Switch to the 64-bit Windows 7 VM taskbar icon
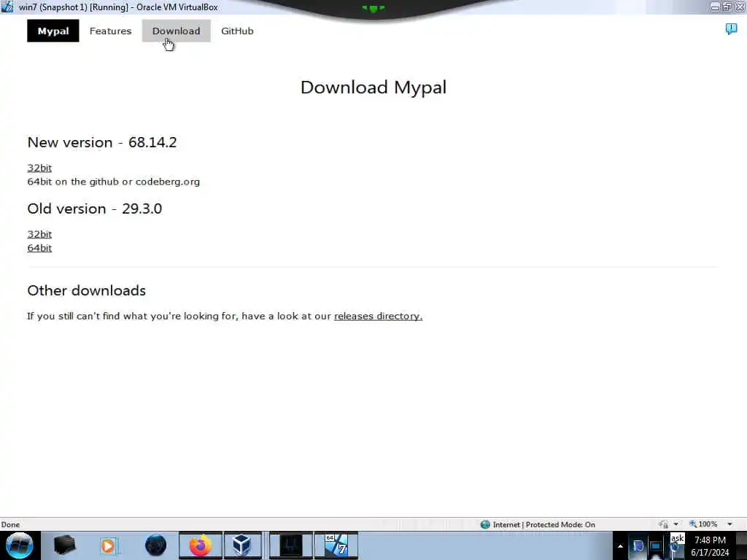747x560 pixels. tap(336, 545)
